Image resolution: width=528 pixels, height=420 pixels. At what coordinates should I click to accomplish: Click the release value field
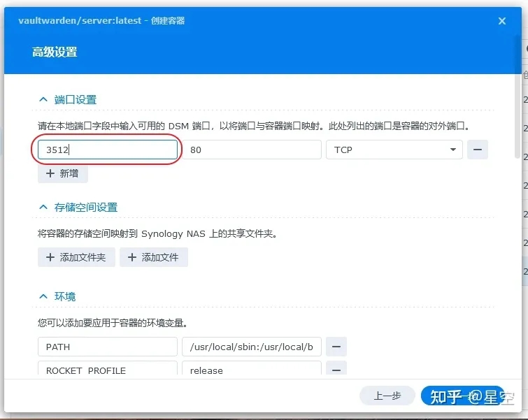point(252,370)
